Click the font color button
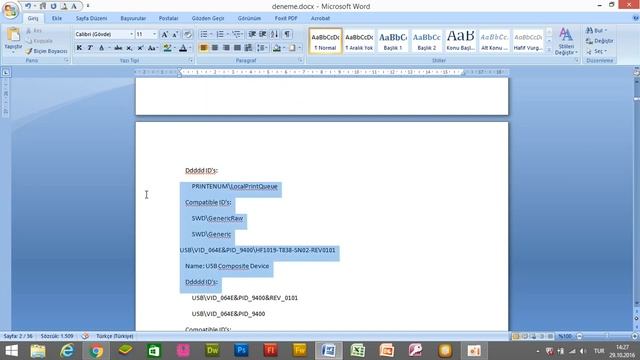640x360 pixels. (183, 48)
